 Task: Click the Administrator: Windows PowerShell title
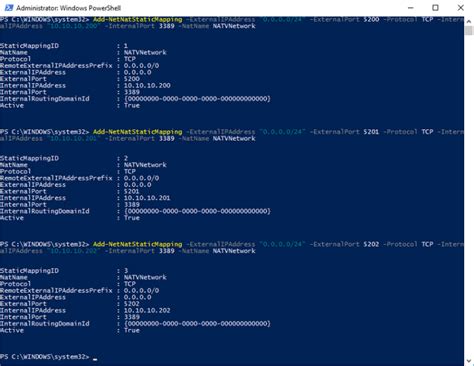point(68,8)
